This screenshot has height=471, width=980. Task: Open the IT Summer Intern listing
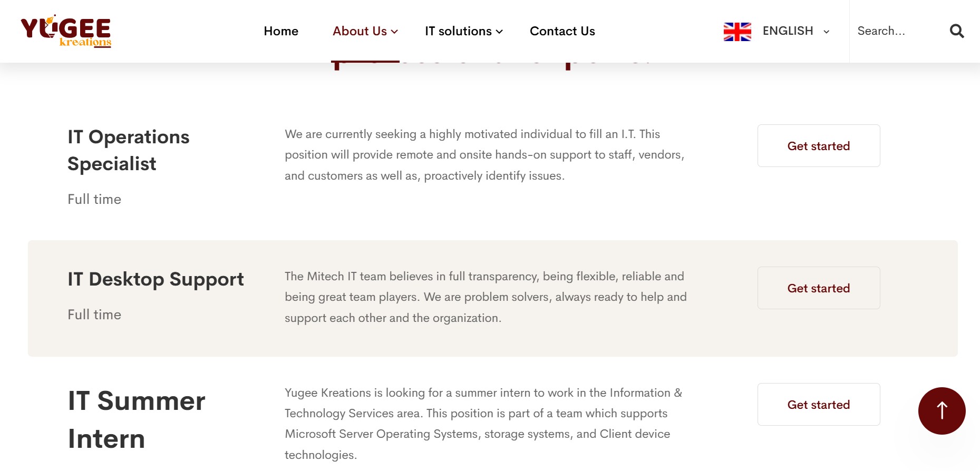[136, 420]
